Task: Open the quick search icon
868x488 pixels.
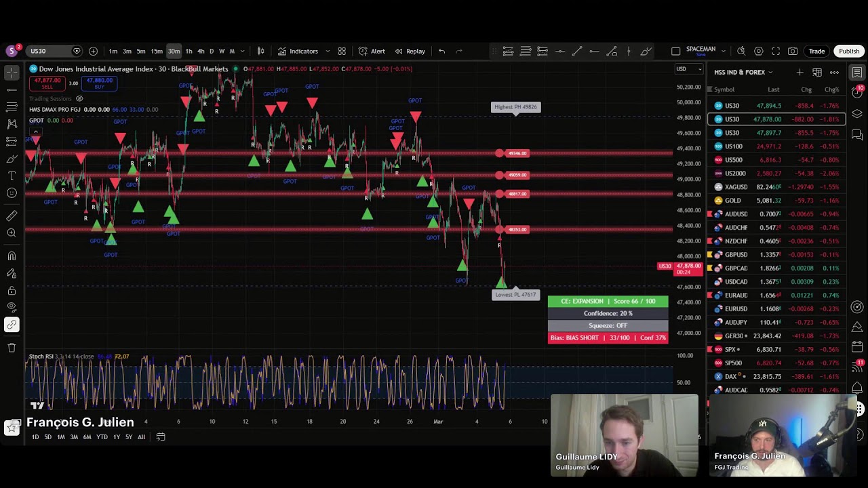Action: [741, 51]
